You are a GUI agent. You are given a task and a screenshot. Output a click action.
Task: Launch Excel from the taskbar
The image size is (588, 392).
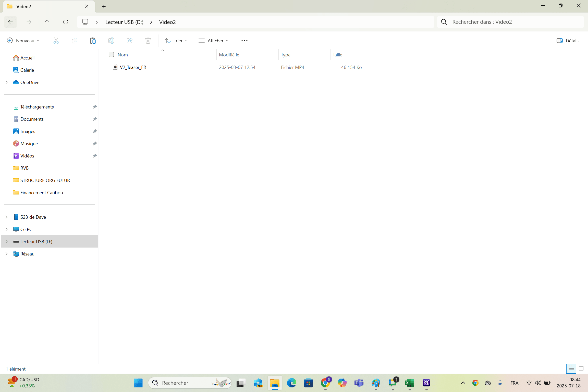click(x=409, y=383)
